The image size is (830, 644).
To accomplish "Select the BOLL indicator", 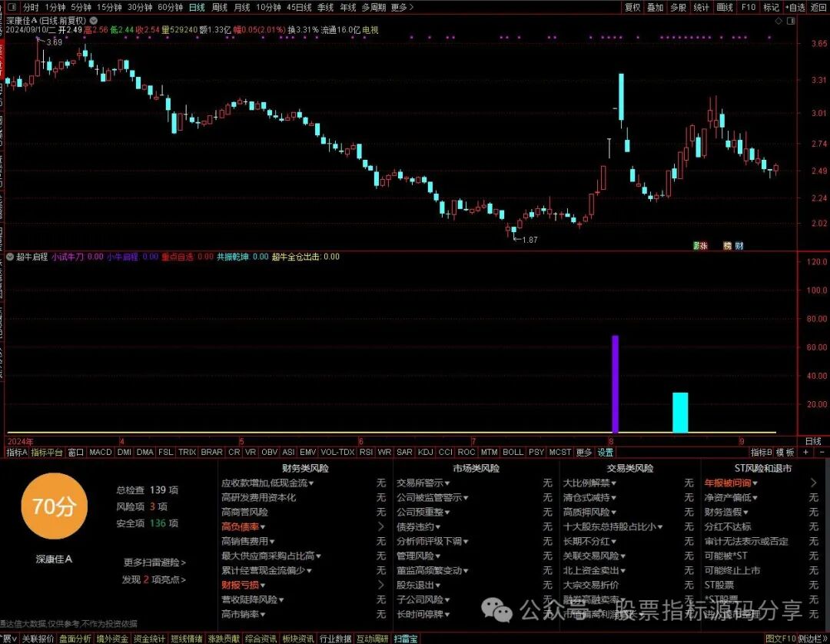I will coord(513,453).
